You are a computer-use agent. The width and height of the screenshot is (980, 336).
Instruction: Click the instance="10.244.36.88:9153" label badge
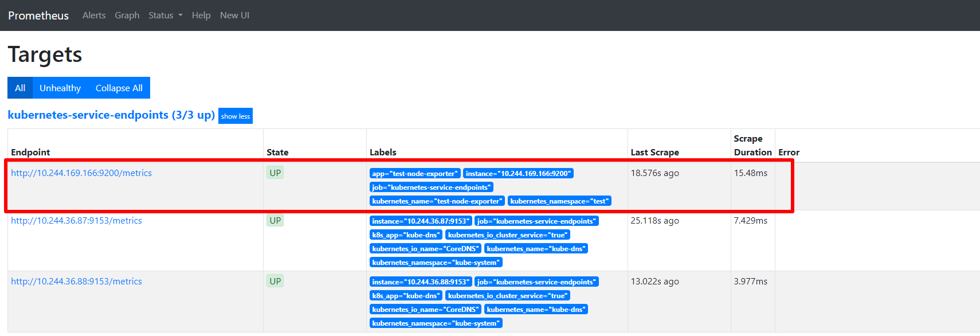[421, 282]
